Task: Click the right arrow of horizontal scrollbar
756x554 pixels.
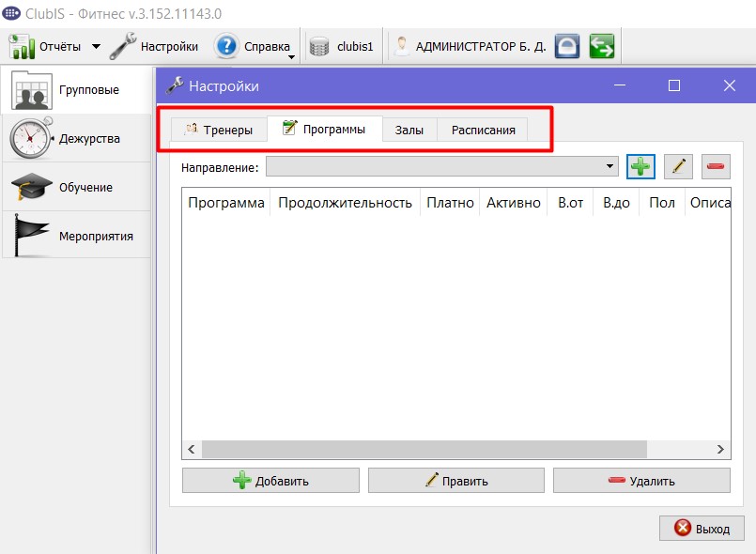Action: tap(720, 450)
